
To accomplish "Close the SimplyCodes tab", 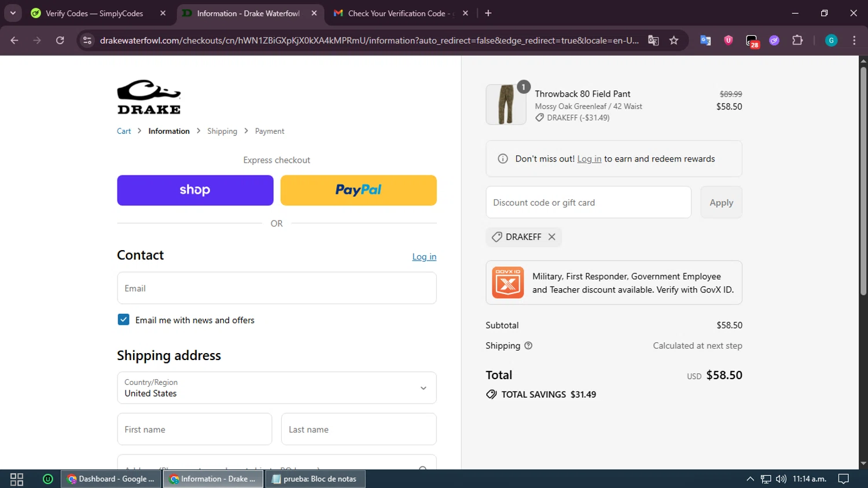I will point(163,13).
